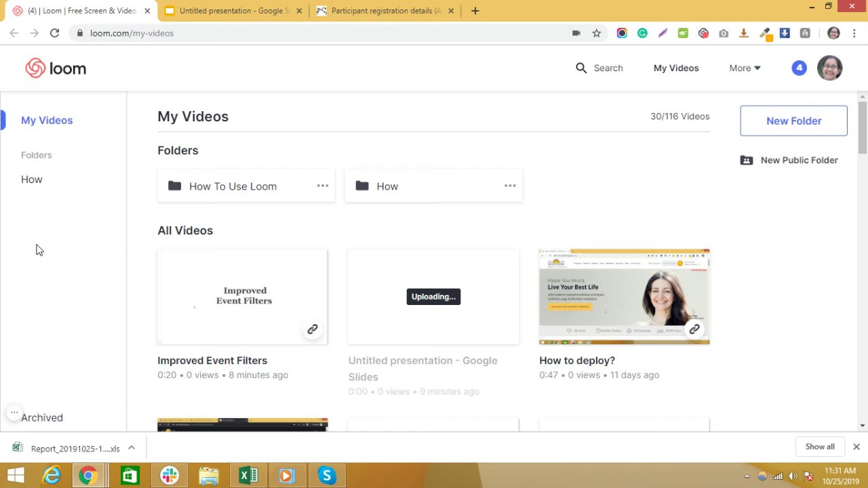Screen dimensions: 868x488
Task: Open the Windows Start menu
Action: (x=16, y=476)
